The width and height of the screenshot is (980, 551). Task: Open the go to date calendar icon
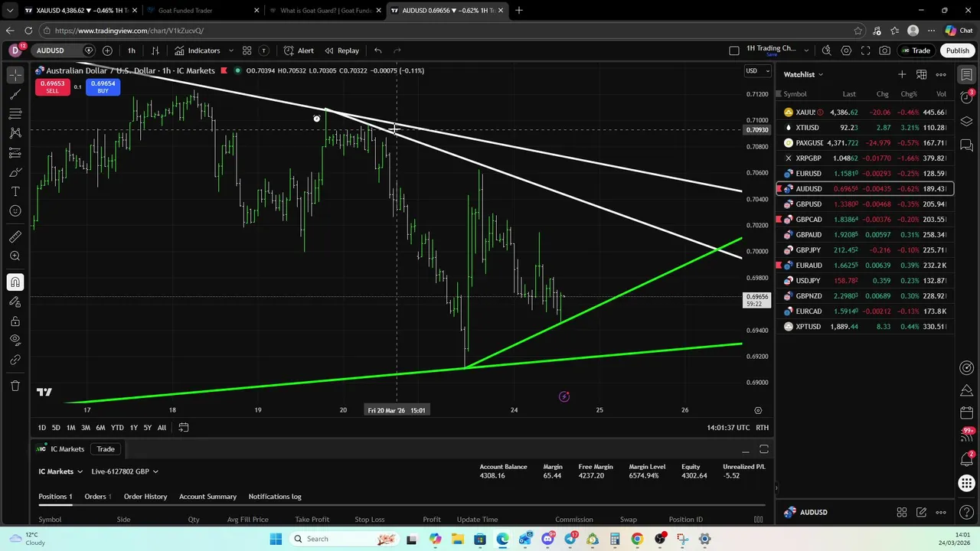184,428
